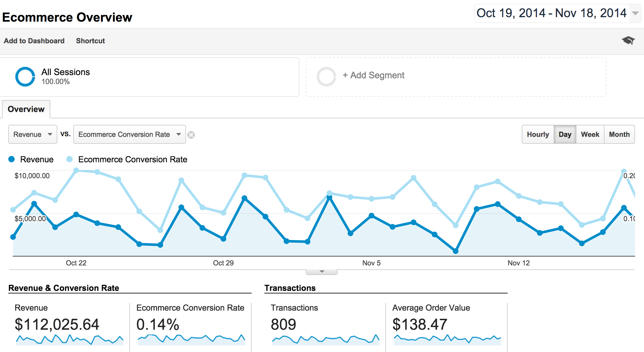This screenshot has height=352, width=644.
Task: Switch chart to Day view
Action: 565,134
